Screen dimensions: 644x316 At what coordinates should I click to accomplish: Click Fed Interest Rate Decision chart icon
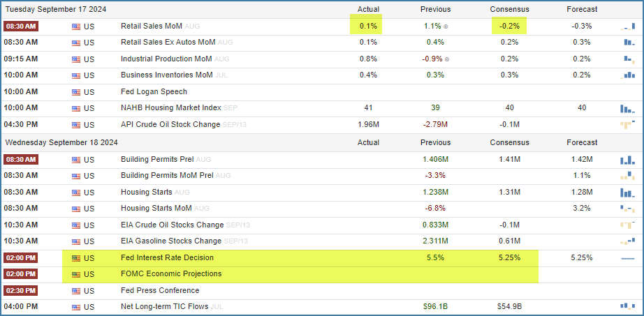627,258
